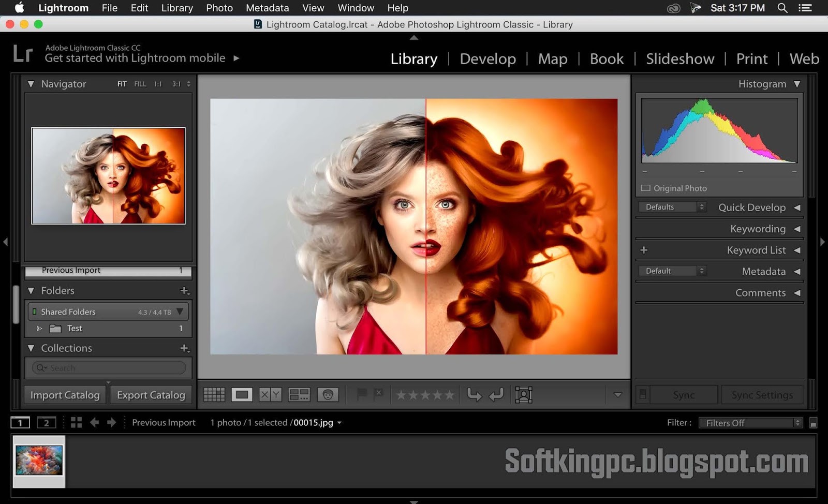Set the photo as rejected
This screenshot has height=504, width=828.
pyautogui.click(x=378, y=394)
